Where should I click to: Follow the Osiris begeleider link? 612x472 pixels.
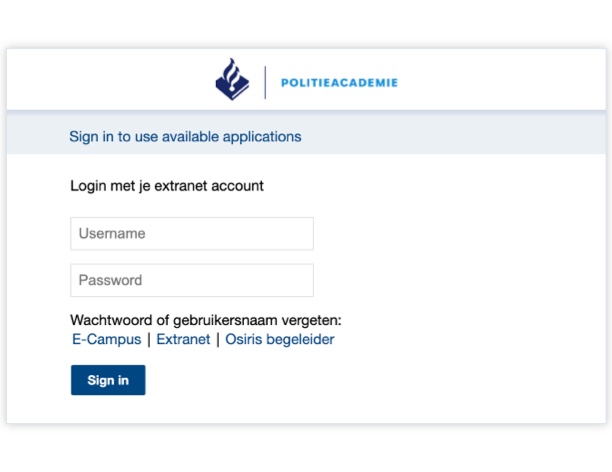pos(280,340)
